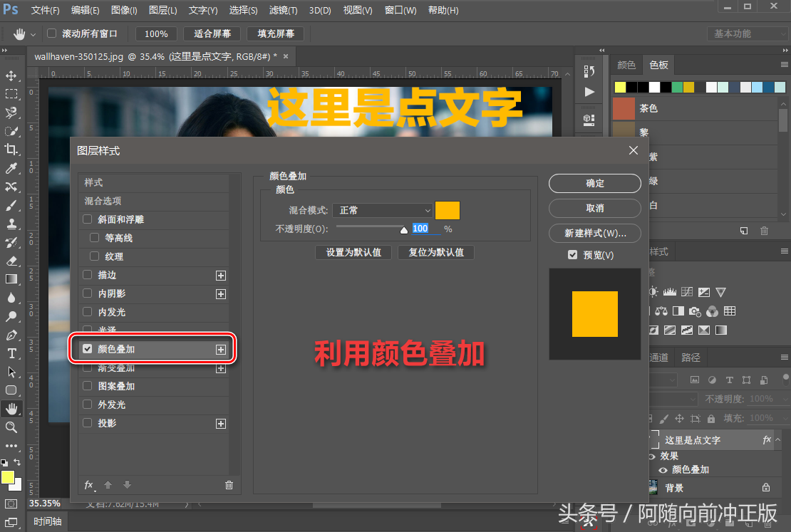791x532 pixels.
Task: Delete swatch using trash icon
Action: coord(764,231)
